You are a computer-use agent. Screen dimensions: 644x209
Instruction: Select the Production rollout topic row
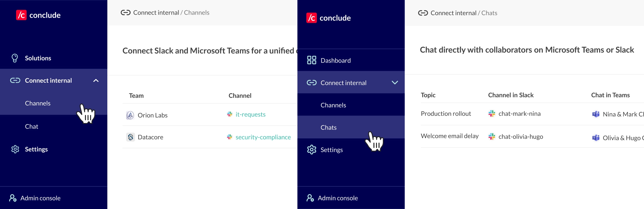point(446,113)
